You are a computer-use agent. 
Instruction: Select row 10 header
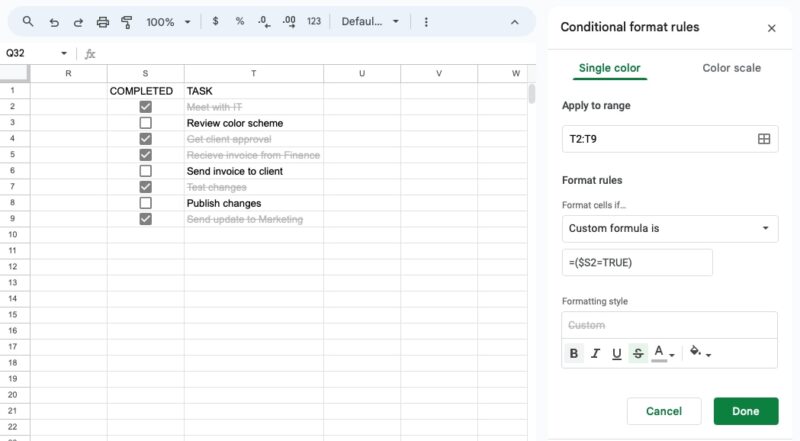pos(13,235)
